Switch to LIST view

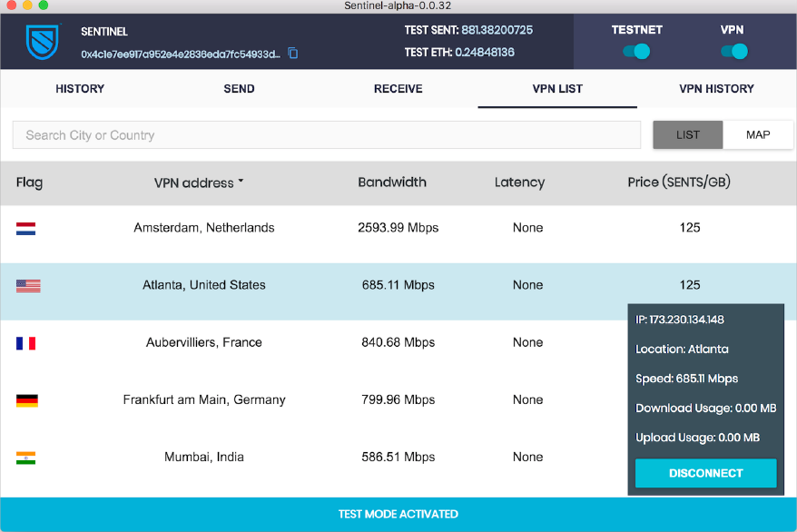point(688,134)
